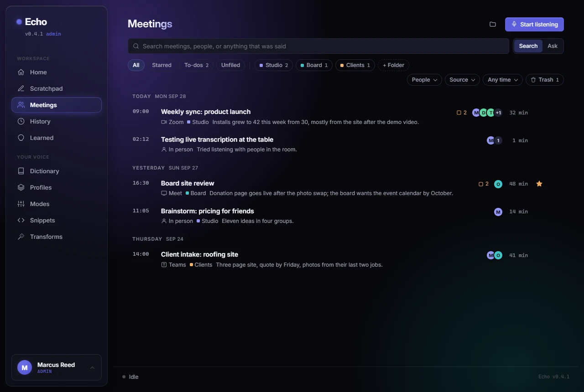Show Unfiled meetings
The image size is (584, 392).
(x=230, y=65)
